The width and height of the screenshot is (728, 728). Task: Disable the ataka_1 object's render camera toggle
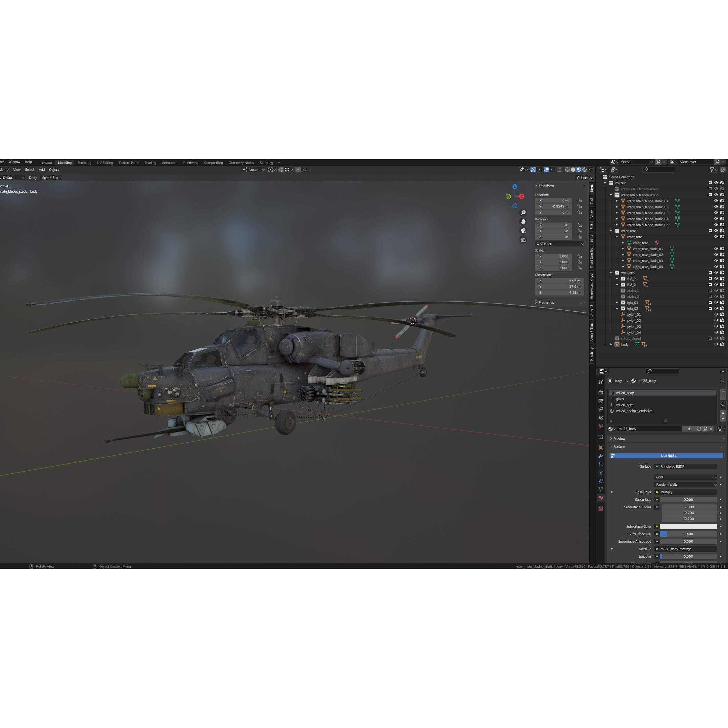coord(722,291)
